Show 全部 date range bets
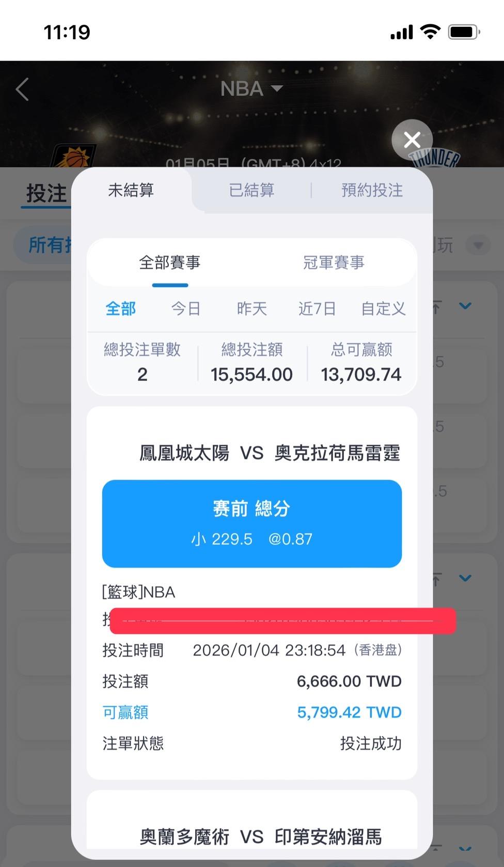The height and width of the screenshot is (867, 504). 120,308
